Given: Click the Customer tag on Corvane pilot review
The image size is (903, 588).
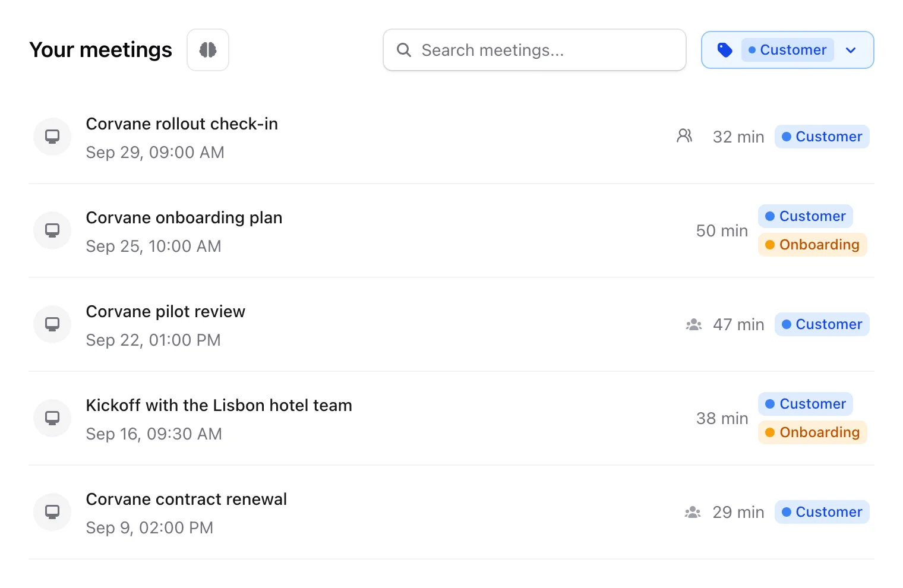Looking at the screenshot, I should coord(822,324).
